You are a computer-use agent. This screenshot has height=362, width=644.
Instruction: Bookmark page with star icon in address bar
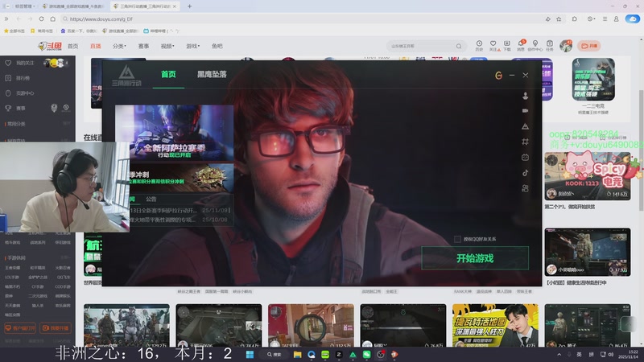coord(559,19)
